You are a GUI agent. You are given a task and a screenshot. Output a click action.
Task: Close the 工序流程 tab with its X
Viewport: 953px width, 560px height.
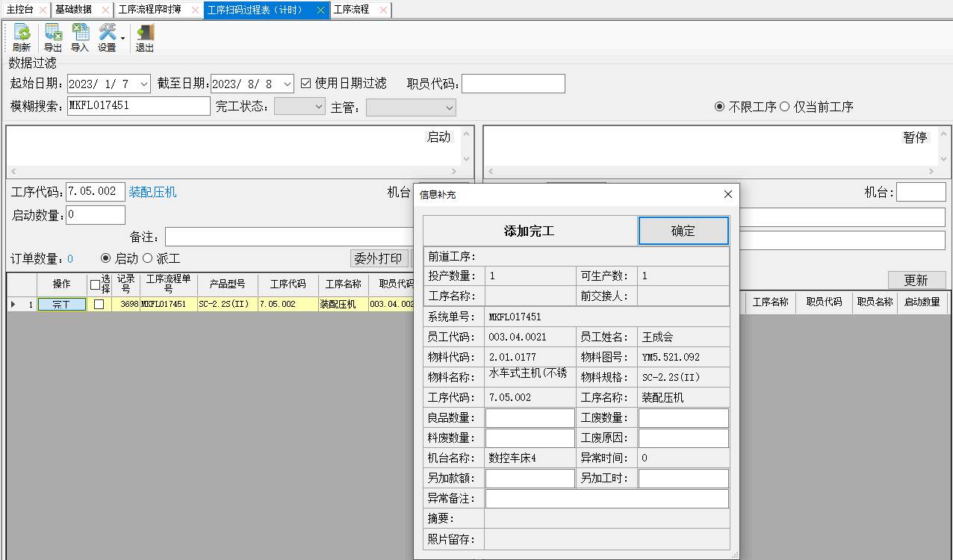click(383, 10)
